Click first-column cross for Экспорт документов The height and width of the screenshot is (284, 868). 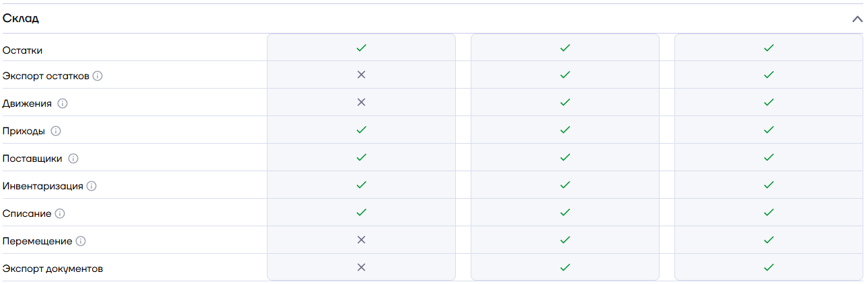(361, 267)
